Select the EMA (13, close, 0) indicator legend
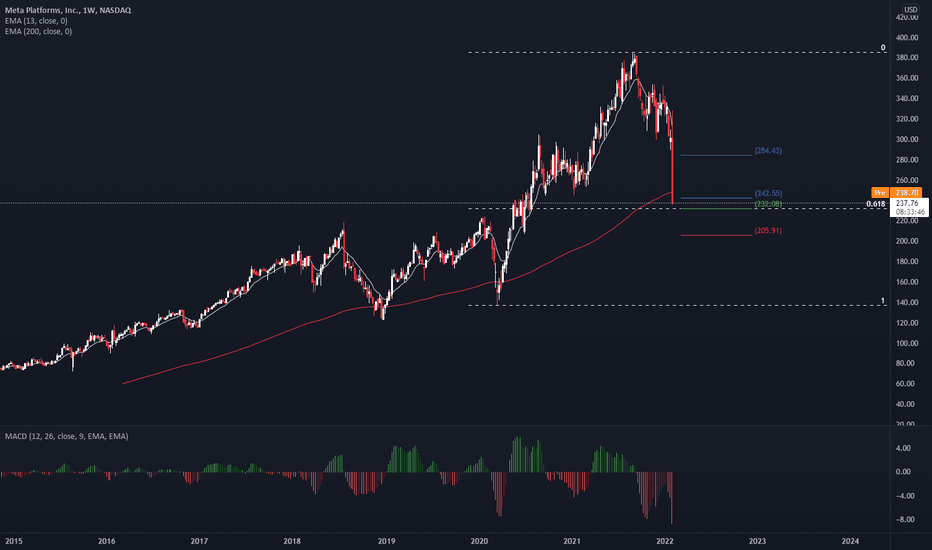Image resolution: width=932 pixels, height=550 pixels. [36, 21]
